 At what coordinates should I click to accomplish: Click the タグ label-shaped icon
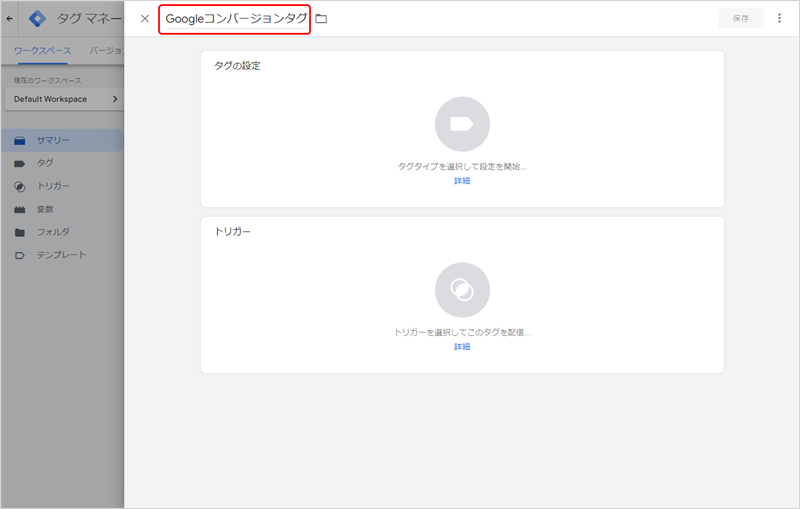pyautogui.click(x=20, y=164)
